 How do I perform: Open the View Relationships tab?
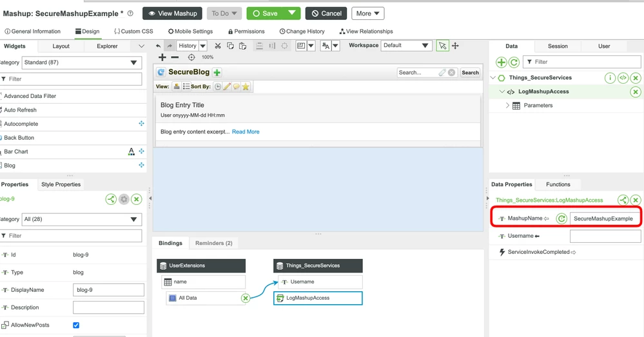tap(366, 31)
